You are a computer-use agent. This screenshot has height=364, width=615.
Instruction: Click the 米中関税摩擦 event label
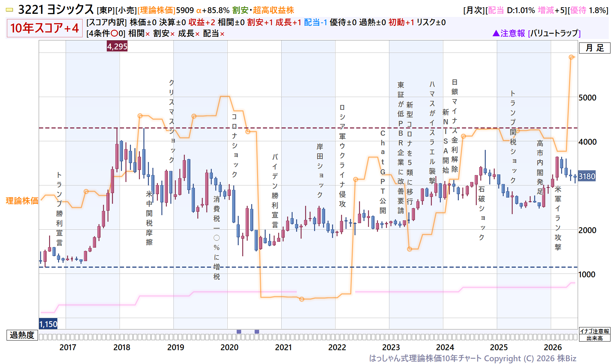pyautogui.click(x=149, y=218)
